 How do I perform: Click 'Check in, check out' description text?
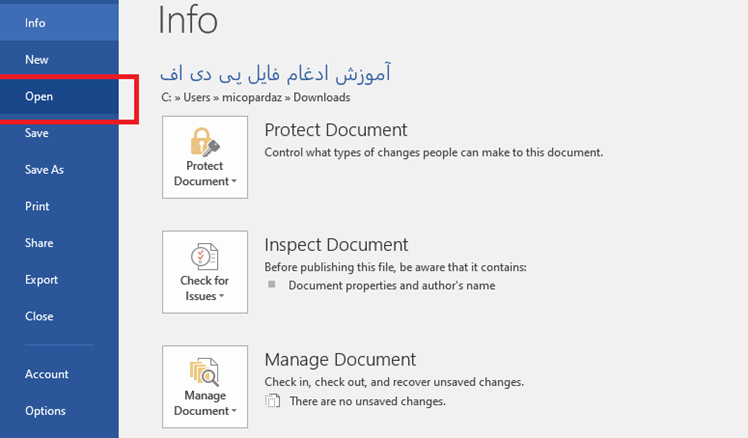tap(394, 382)
